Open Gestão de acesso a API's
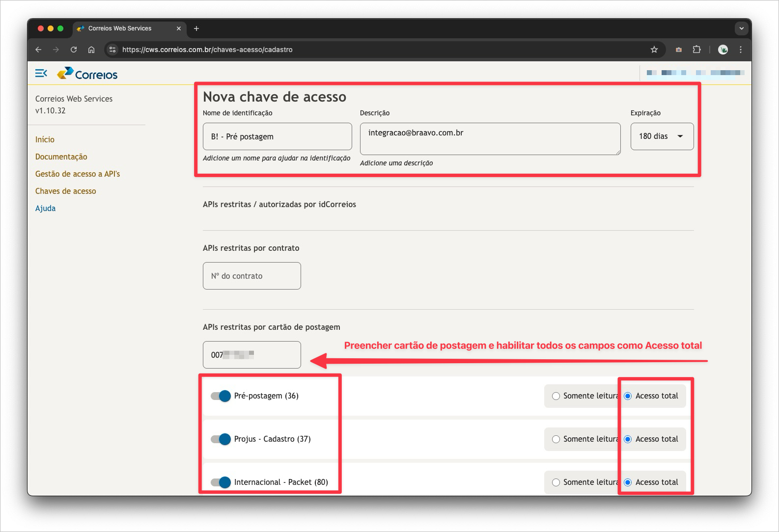This screenshot has height=532, width=779. coord(78,174)
